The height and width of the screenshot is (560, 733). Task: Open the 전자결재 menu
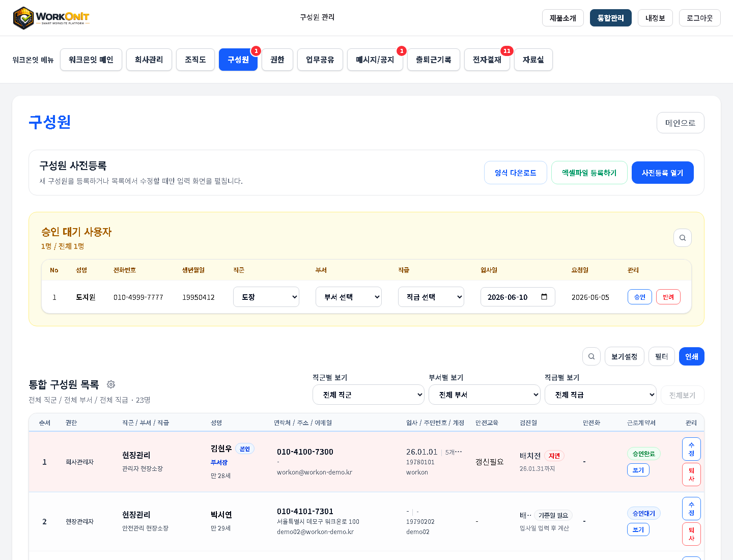pyautogui.click(x=487, y=60)
